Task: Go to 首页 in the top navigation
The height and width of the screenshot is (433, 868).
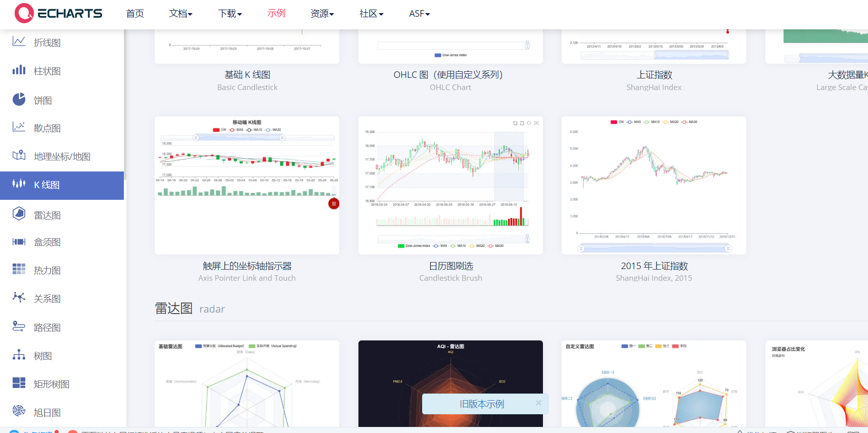Action: pos(135,14)
